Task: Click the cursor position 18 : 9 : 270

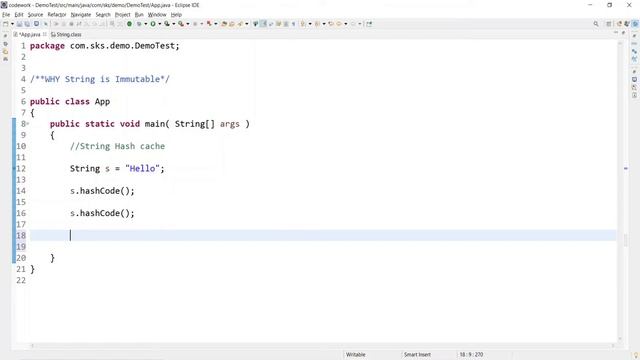Action: tap(471, 354)
